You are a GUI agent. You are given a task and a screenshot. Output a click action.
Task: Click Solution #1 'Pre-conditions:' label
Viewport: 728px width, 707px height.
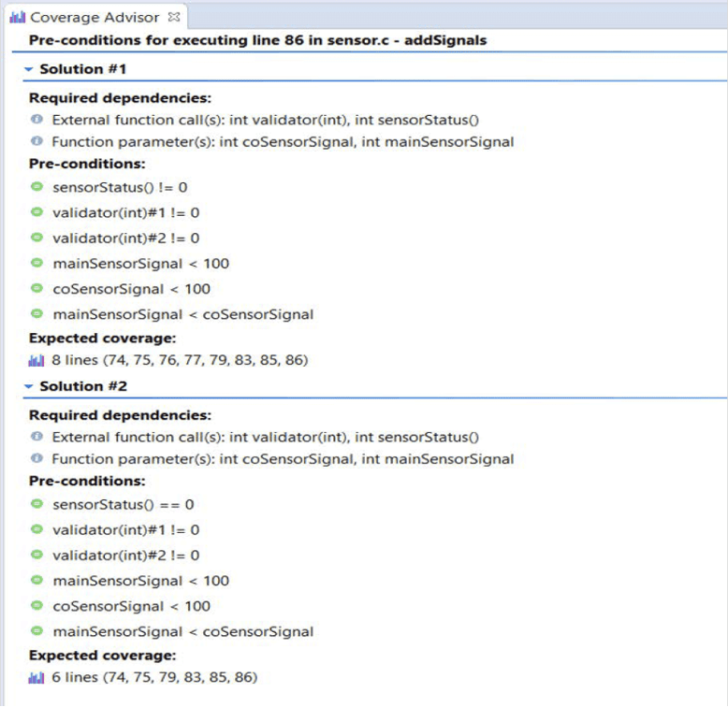coord(87,164)
